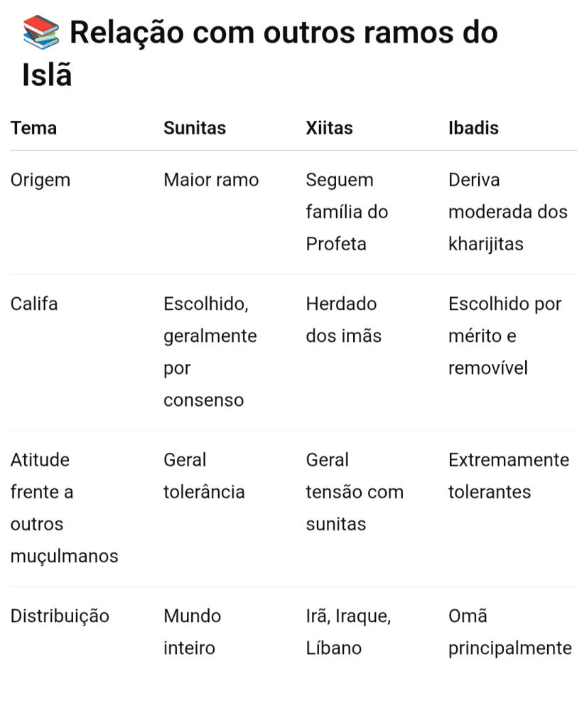The width and height of the screenshot is (577, 728).
Task: Select the "Geral tensão com sunitas" cell
Action: 354,492
